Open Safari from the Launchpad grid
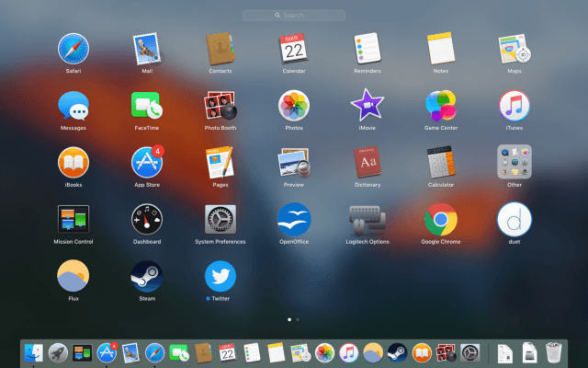The width and height of the screenshot is (588, 368). [73, 49]
